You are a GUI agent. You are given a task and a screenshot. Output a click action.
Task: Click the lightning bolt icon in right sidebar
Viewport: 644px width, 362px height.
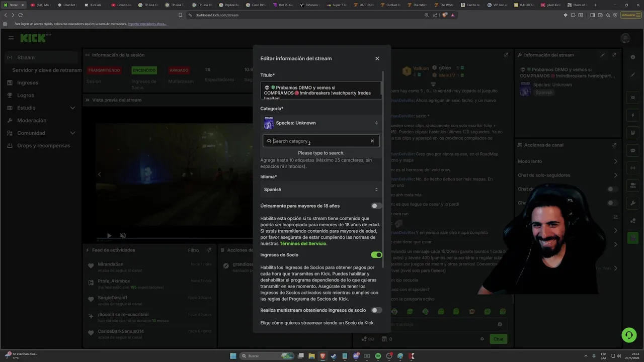point(633,115)
